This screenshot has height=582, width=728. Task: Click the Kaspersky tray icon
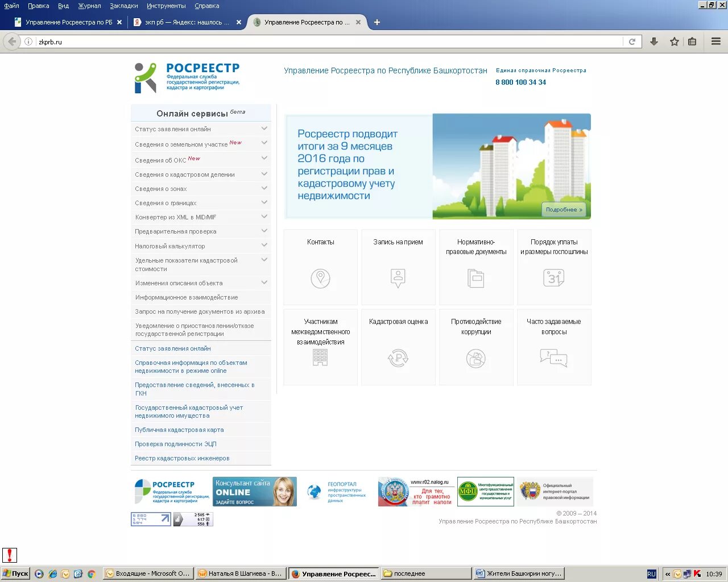point(697,574)
